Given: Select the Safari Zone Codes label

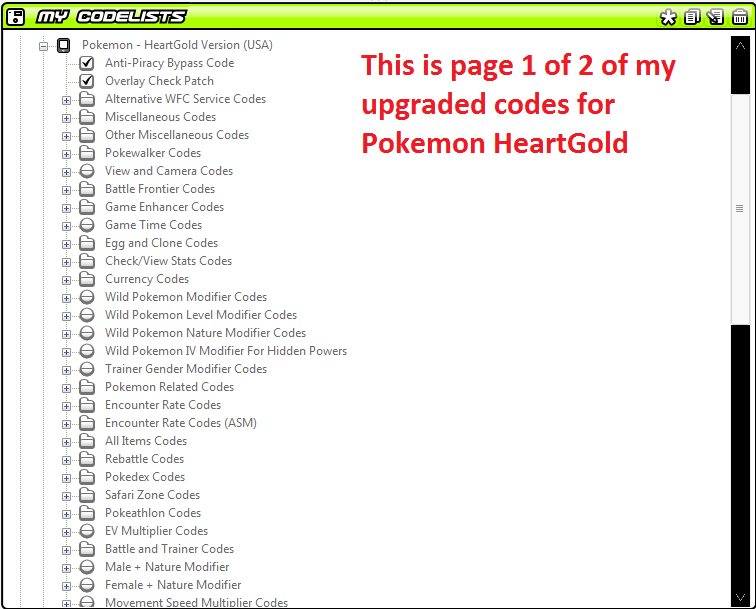Looking at the screenshot, I should click(x=152, y=495).
